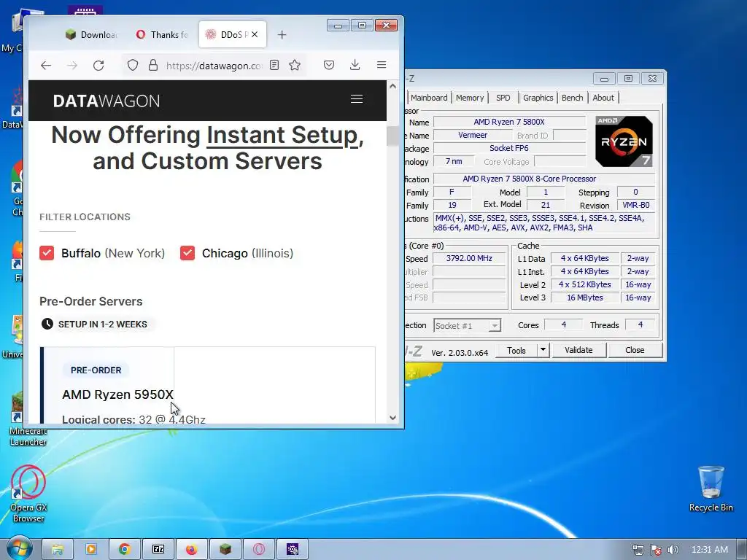Expand the Tools dropdown arrow
747x560 pixels.
point(543,351)
